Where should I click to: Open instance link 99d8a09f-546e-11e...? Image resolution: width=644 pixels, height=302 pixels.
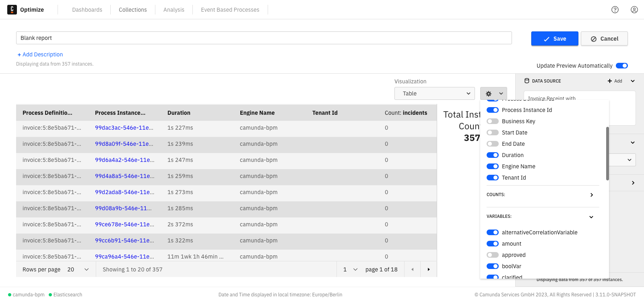pyautogui.click(x=124, y=144)
